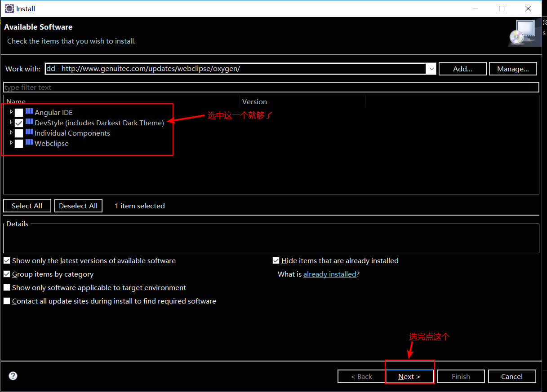Screen dimensions: 547x392
Task: Toggle Group items by category
Action: click(7, 274)
